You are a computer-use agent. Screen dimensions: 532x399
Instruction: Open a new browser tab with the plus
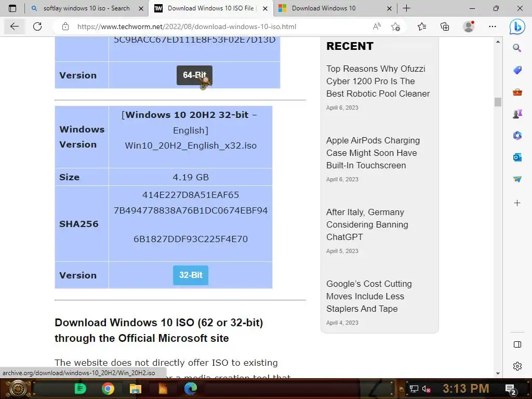click(x=406, y=8)
